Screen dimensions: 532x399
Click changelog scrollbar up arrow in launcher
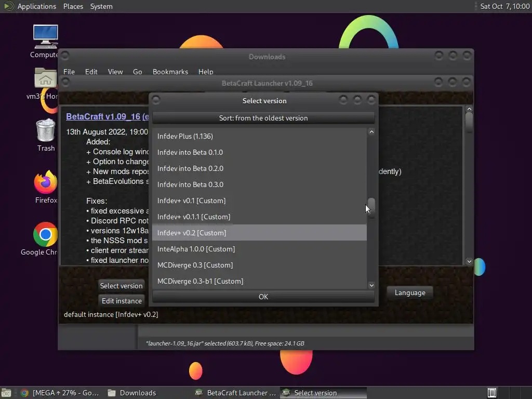[x=469, y=109]
